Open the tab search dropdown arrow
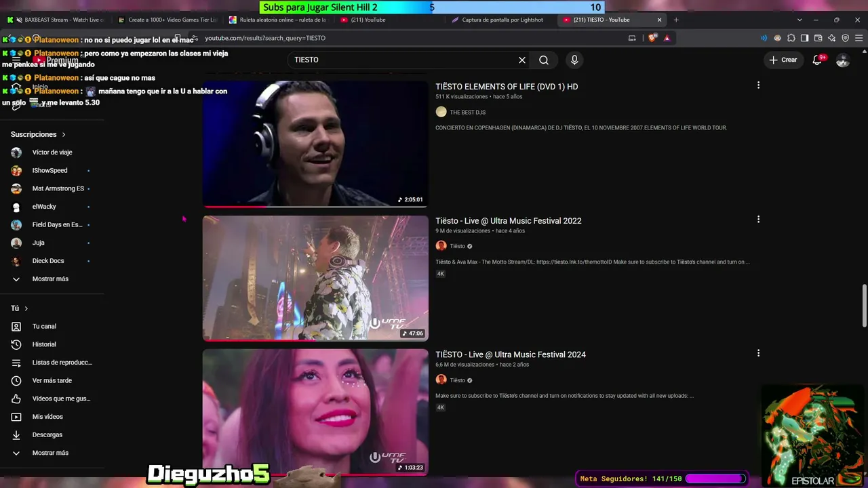The height and width of the screenshot is (488, 868). 800,20
